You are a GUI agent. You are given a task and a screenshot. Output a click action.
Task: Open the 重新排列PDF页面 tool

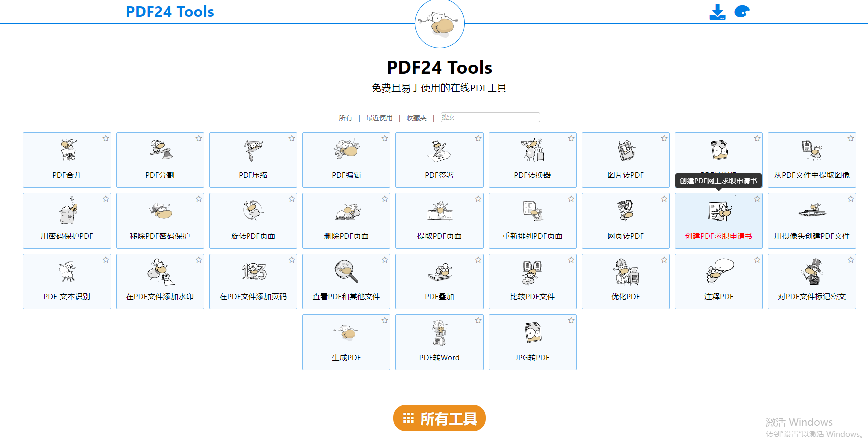click(x=532, y=221)
